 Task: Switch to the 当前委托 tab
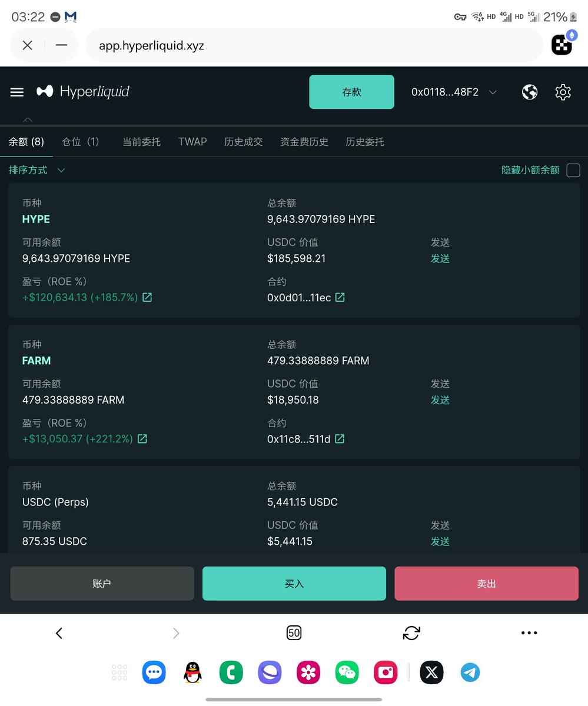point(141,142)
